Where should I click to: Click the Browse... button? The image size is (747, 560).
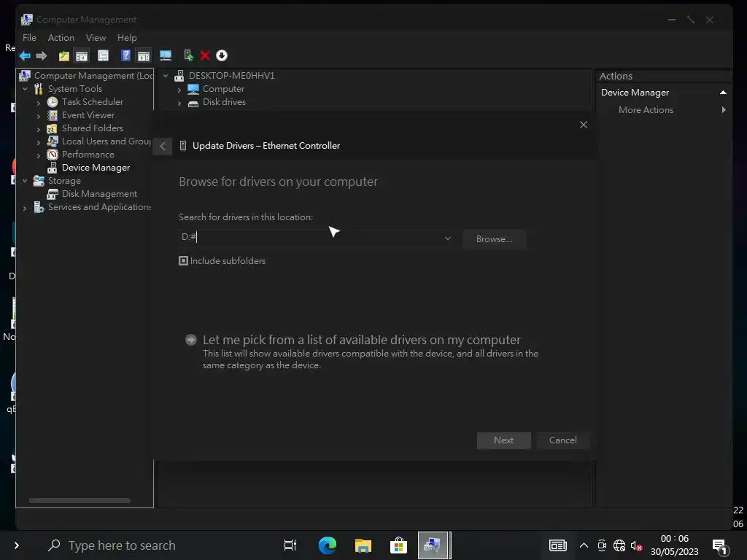click(x=494, y=239)
